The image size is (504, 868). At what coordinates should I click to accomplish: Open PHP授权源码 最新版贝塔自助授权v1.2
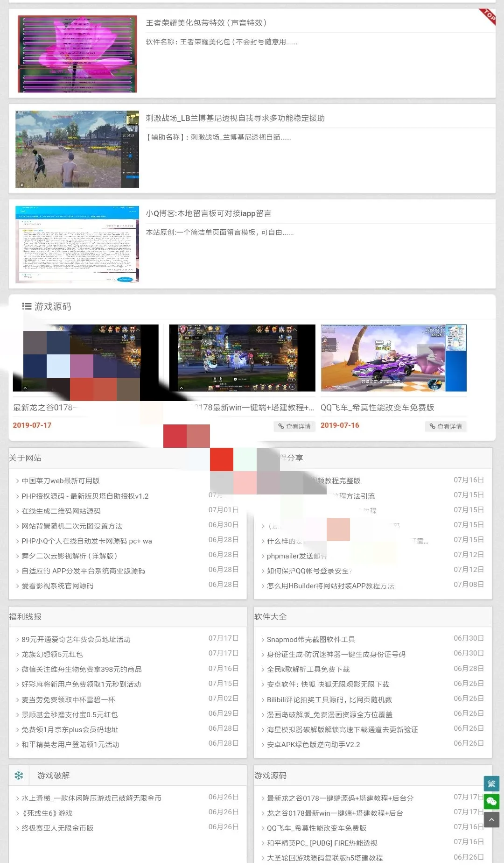[85, 496]
